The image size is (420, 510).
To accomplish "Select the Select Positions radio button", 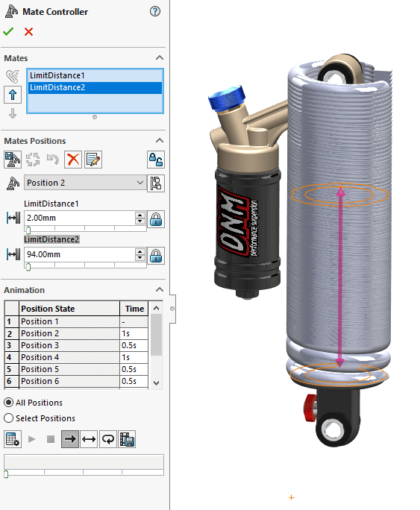I will tap(9, 418).
